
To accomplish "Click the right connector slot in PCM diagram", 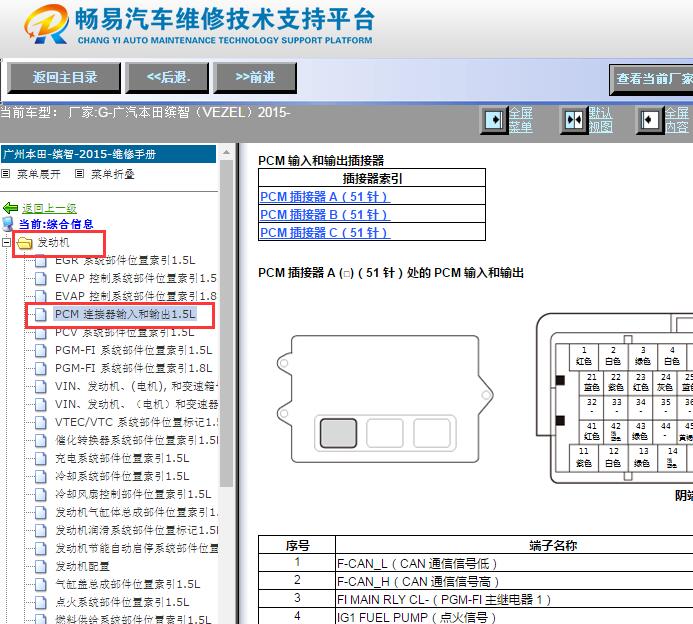I will pyautogui.click(x=432, y=434).
